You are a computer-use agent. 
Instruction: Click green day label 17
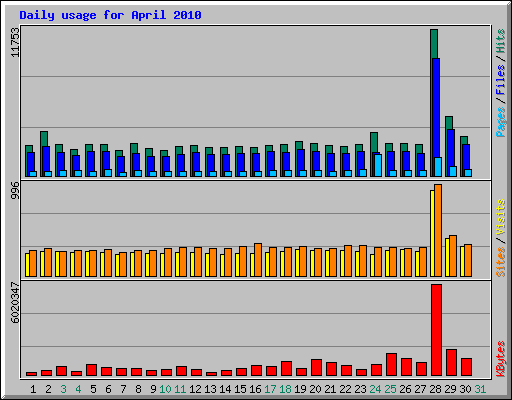[x=270, y=389]
